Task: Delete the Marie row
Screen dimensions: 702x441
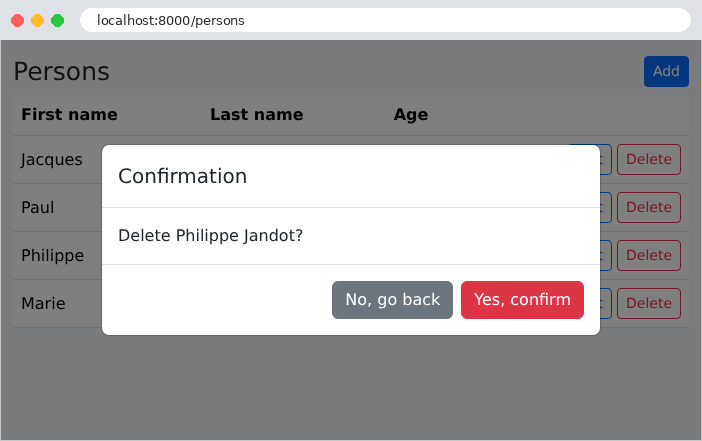Action: pos(649,303)
